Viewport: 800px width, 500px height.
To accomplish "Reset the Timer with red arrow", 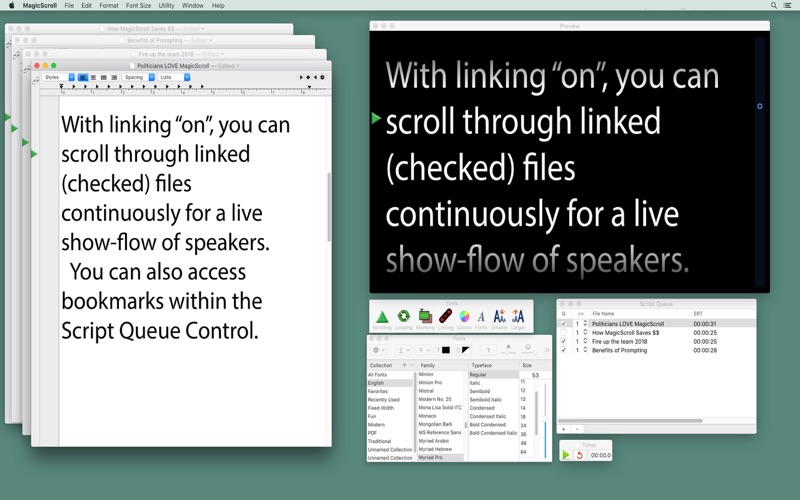I will 580,455.
